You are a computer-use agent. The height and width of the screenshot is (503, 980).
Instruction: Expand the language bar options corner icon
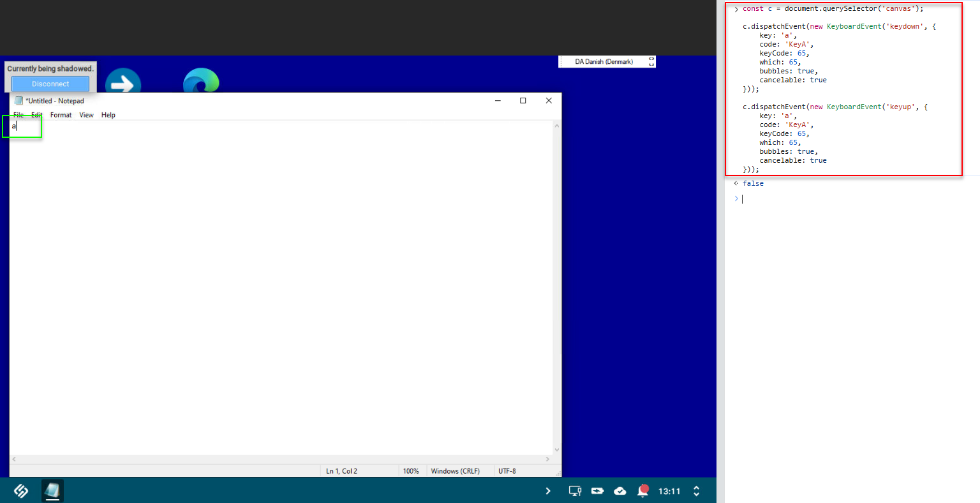point(651,61)
